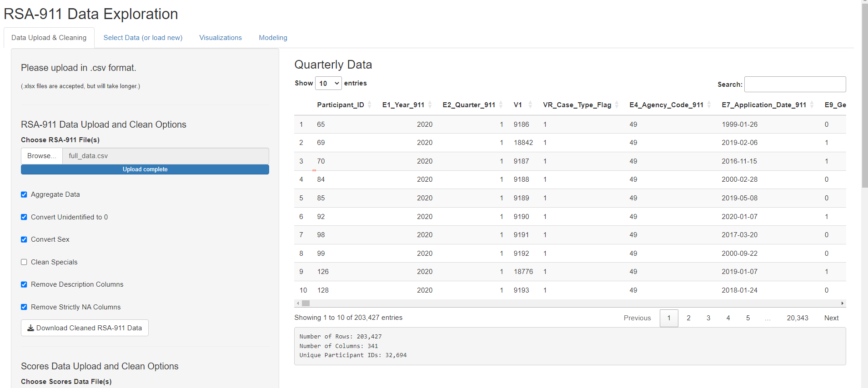Click the V1 column sort icon

530,105
